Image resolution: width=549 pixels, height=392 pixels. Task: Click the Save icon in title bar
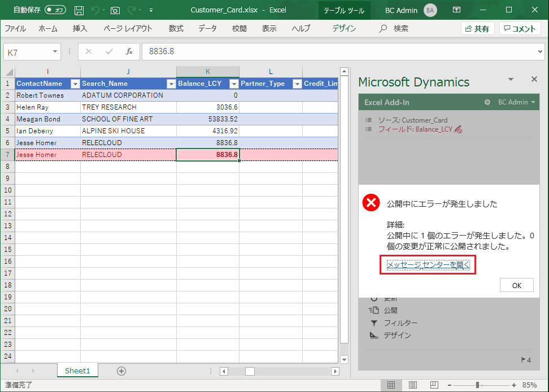79,11
